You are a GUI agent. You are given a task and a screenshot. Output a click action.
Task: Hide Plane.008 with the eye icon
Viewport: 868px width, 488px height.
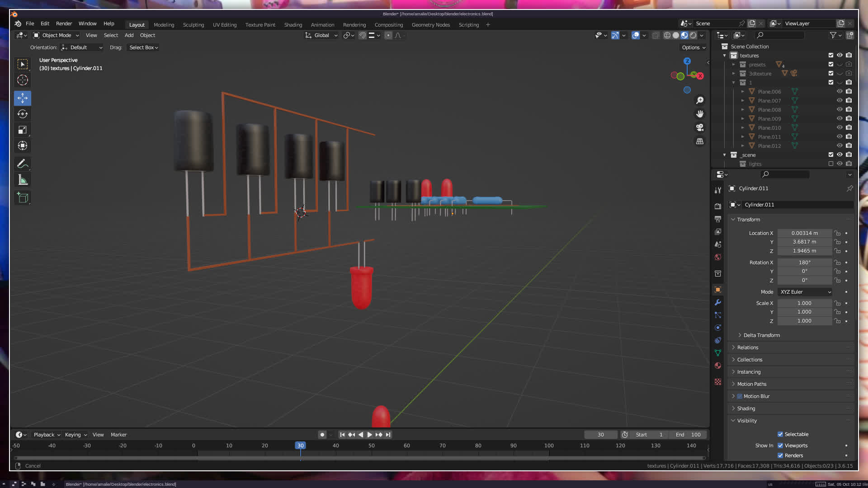(x=840, y=109)
